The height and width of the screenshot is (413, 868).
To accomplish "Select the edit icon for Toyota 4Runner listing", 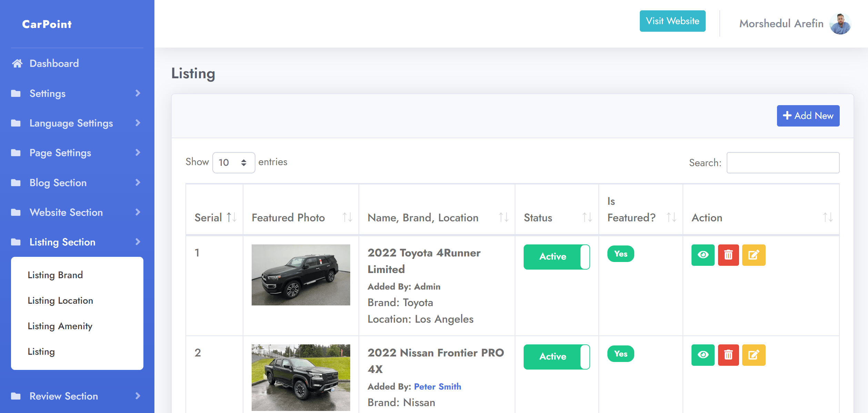I will coord(754,255).
